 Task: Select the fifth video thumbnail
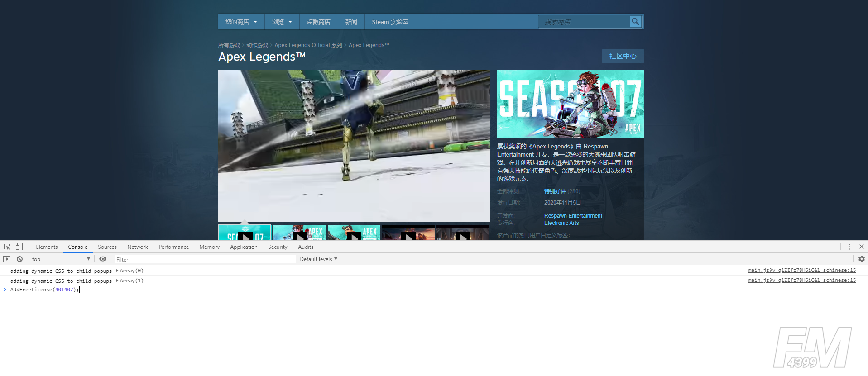click(x=463, y=233)
